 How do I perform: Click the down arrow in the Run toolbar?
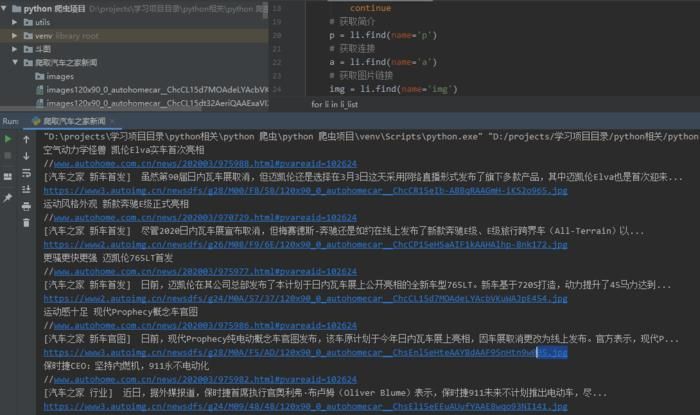click(26, 156)
